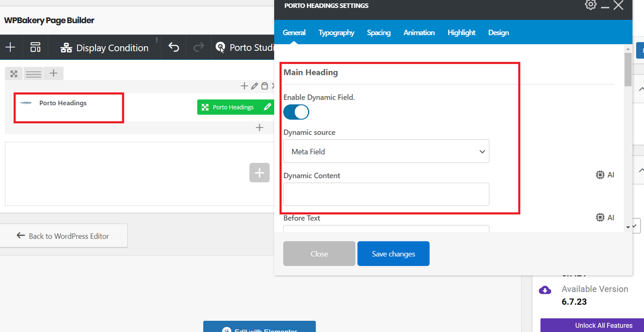Collapse the upper sidebar panel chevron

coord(640,89)
